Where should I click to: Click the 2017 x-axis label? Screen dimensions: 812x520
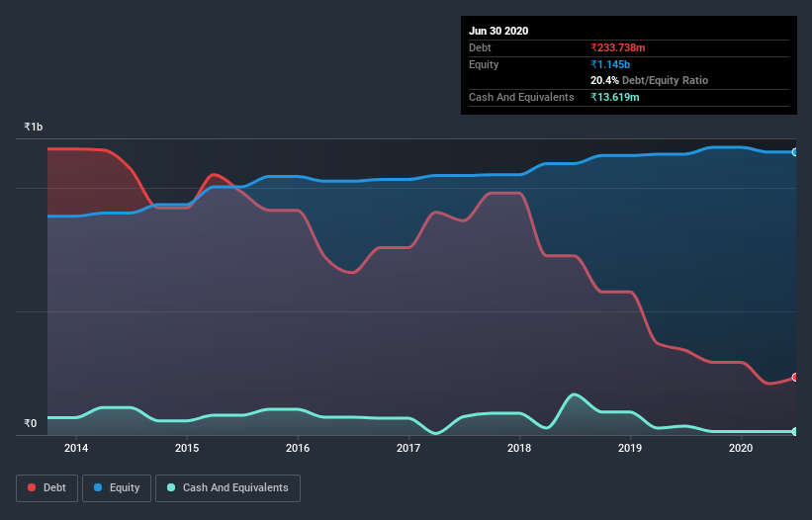408,448
